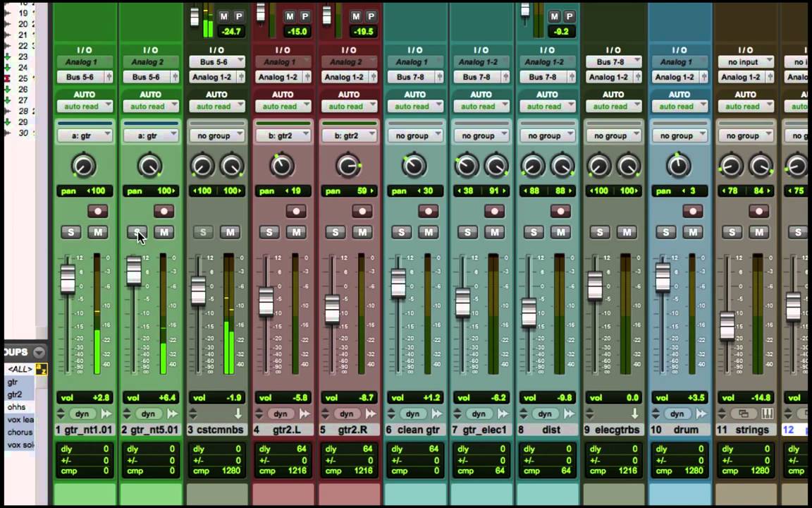Click the output window arrows on clean gtr
This screenshot has height=508, width=812.
[x=437, y=413]
